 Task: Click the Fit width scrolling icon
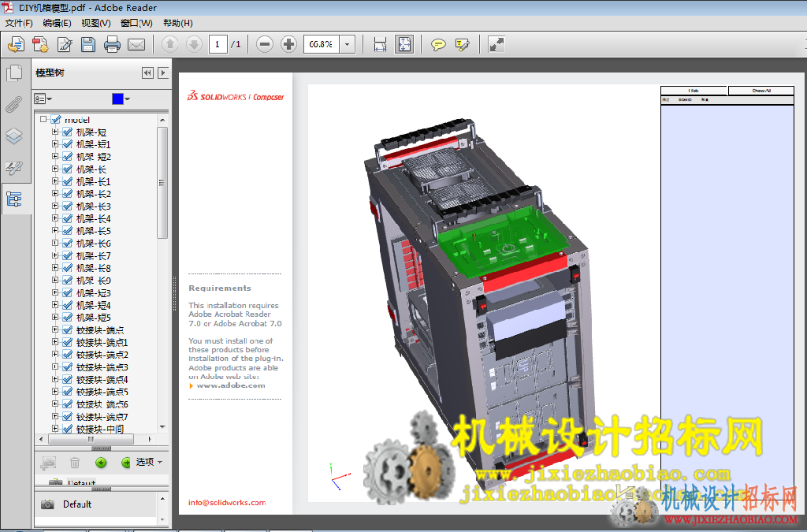tap(381, 44)
